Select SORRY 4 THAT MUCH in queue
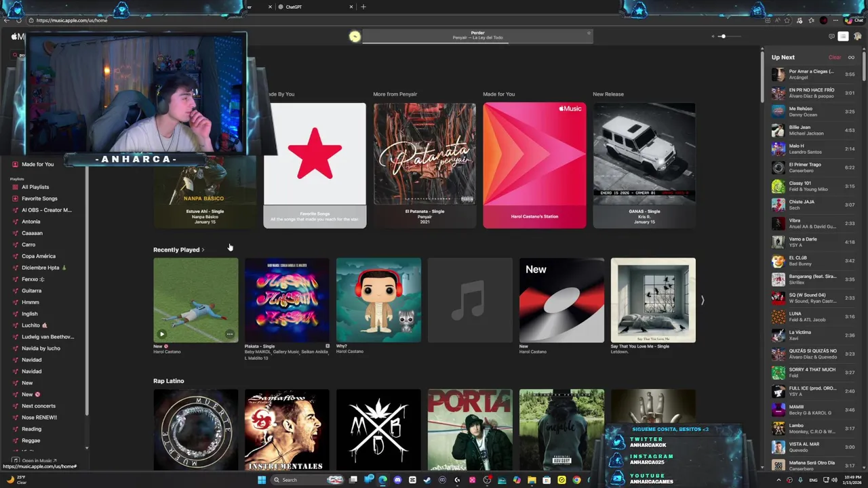868x488 pixels. pyautogui.click(x=812, y=373)
